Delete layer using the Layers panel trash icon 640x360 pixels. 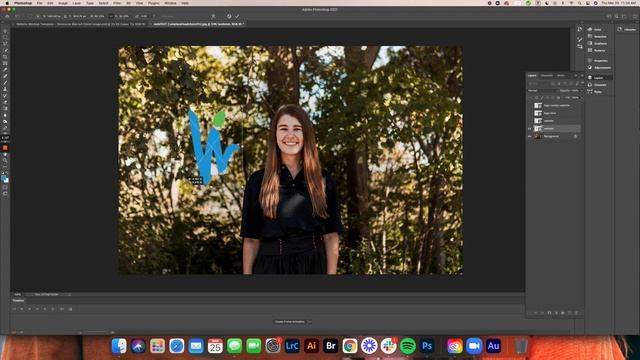[x=576, y=313]
